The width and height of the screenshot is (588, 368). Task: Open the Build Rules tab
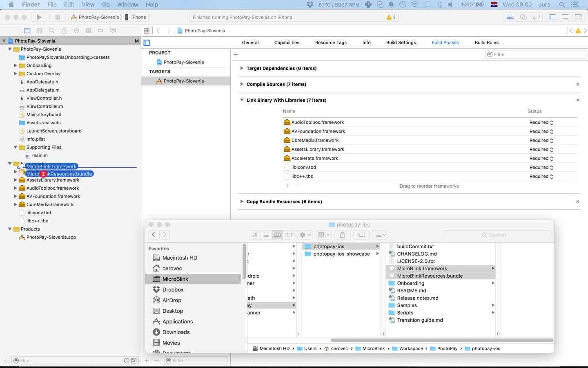click(487, 43)
